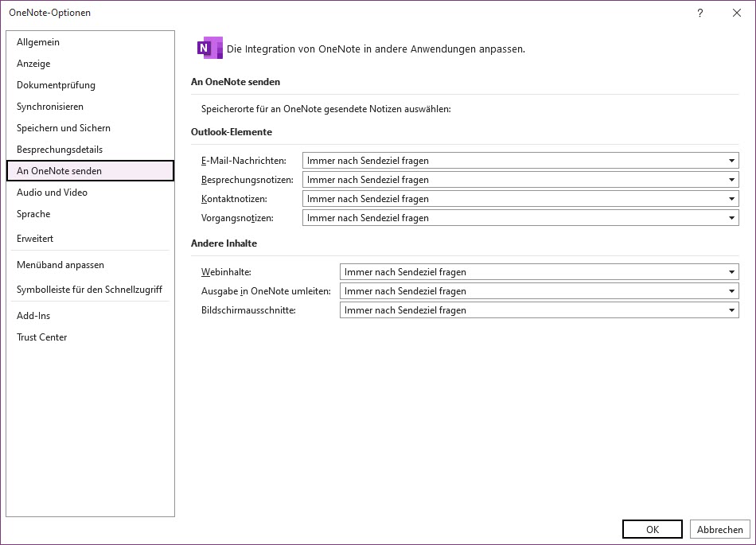The image size is (756, 545).
Task: Select the Allgemein category
Action: click(x=38, y=42)
